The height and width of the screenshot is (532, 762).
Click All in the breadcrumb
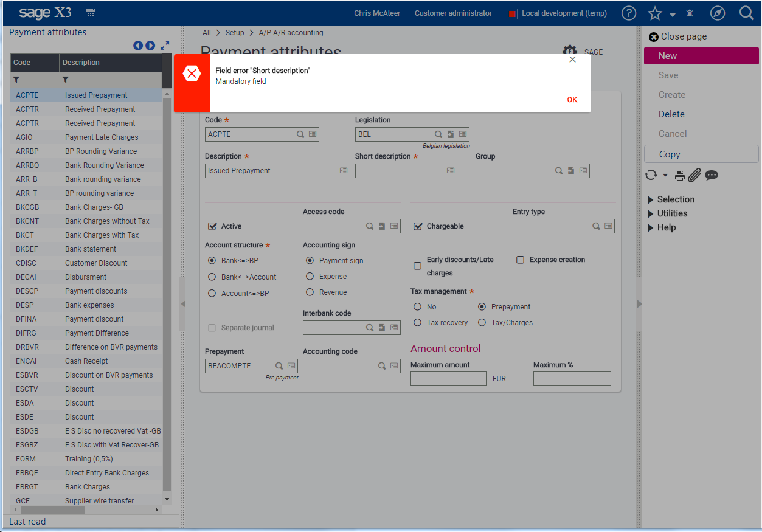tap(207, 33)
